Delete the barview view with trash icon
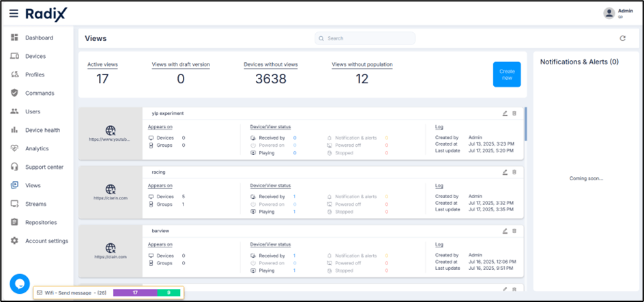644x302 pixels. click(x=514, y=231)
